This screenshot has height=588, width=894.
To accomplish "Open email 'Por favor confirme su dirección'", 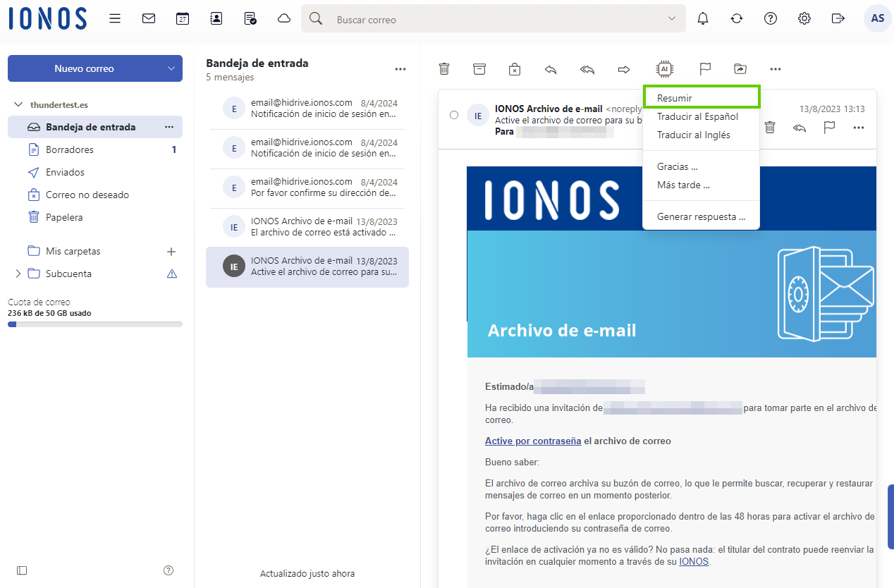I will [307, 187].
